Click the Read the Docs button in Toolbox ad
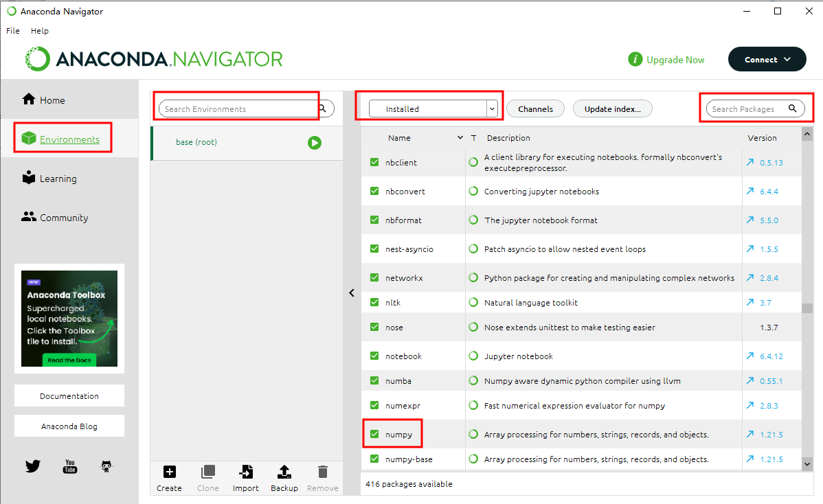This screenshot has width=823, height=504. pyautogui.click(x=69, y=360)
